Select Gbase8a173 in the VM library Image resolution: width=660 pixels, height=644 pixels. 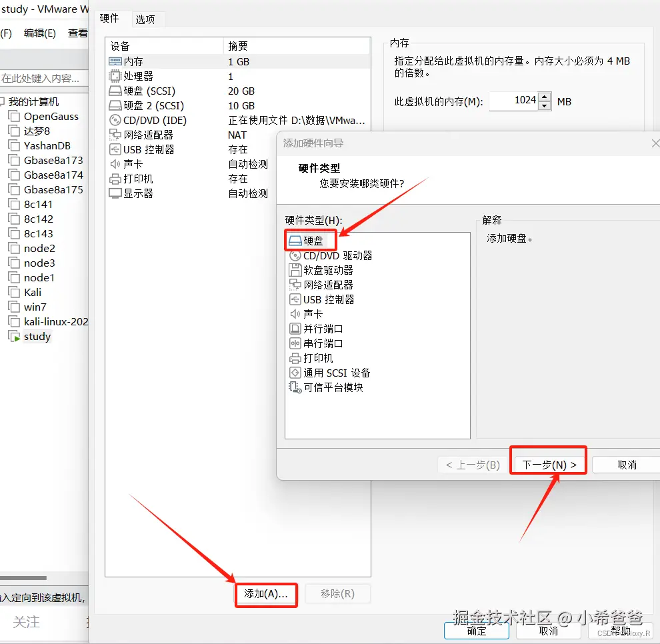pyautogui.click(x=53, y=161)
